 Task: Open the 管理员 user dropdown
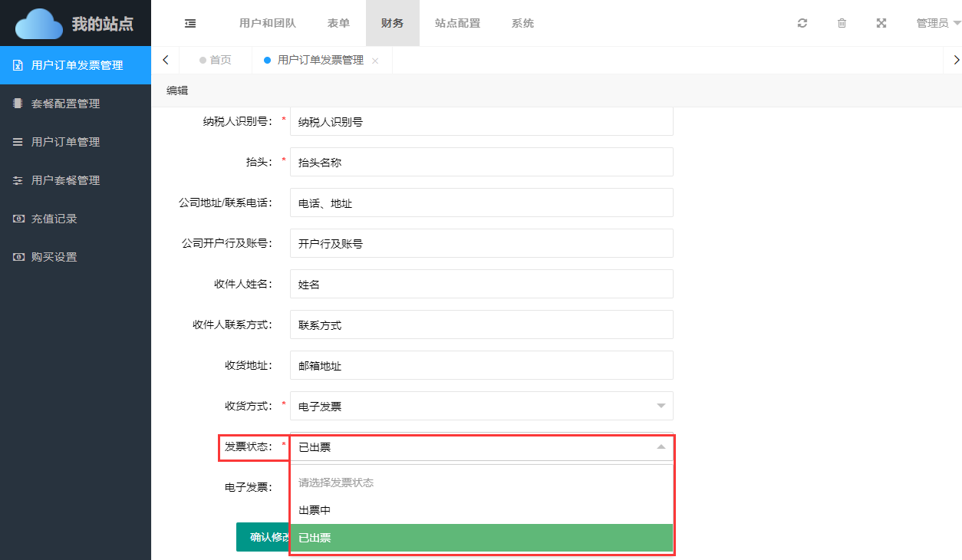click(938, 23)
